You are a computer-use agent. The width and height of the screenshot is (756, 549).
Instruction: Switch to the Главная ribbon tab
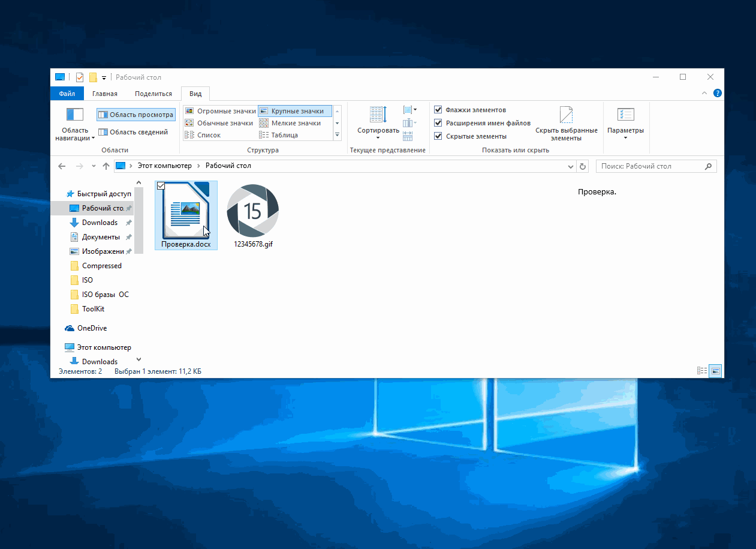pos(105,94)
